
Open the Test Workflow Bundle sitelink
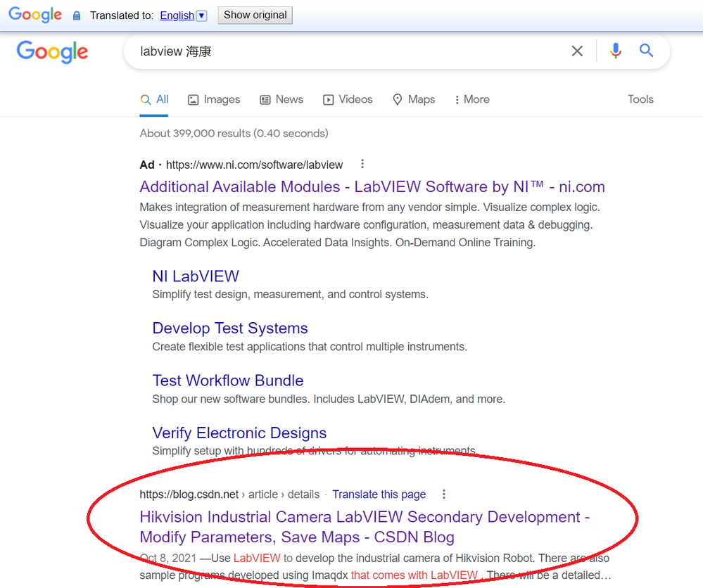pyautogui.click(x=228, y=381)
